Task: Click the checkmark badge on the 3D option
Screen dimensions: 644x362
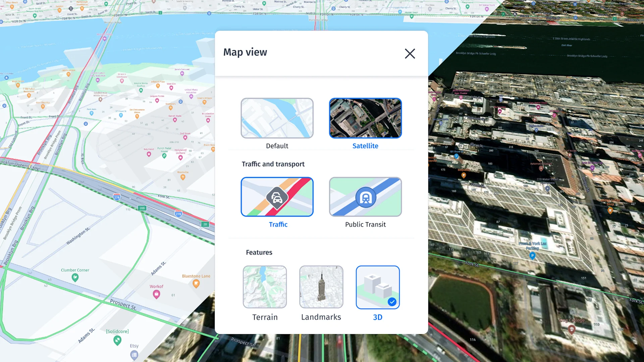Action: click(x=392, y=302)
